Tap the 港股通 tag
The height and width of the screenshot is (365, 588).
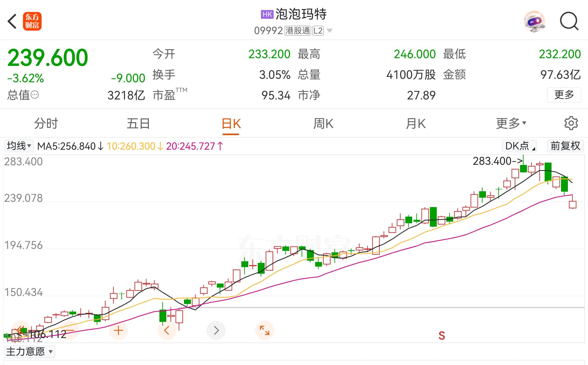click(x=298, y=31)
